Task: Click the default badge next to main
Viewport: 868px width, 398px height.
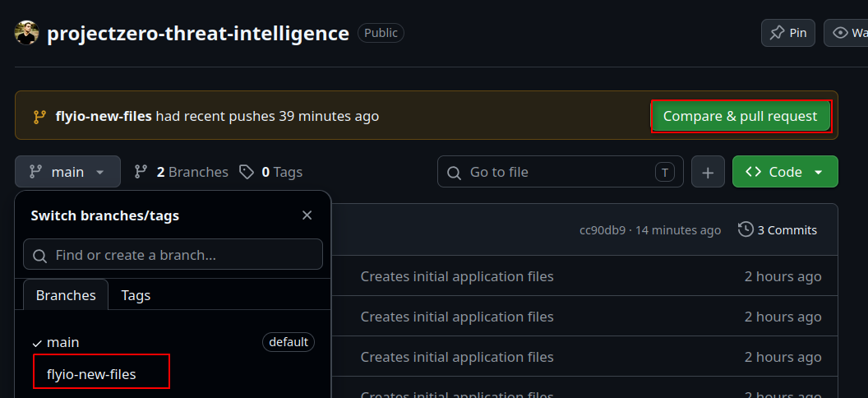Action: [289, 342]
